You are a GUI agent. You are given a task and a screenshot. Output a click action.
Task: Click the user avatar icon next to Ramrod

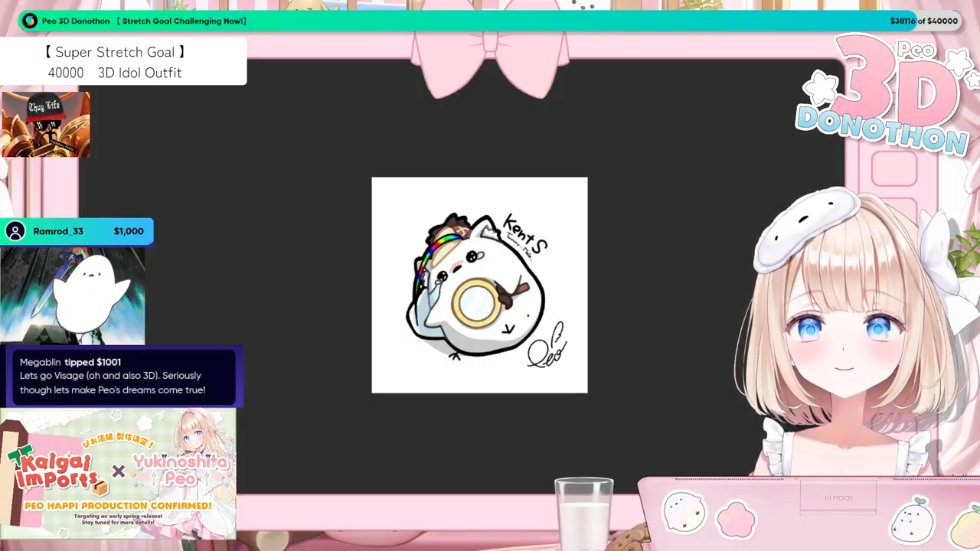click(15, 231)
